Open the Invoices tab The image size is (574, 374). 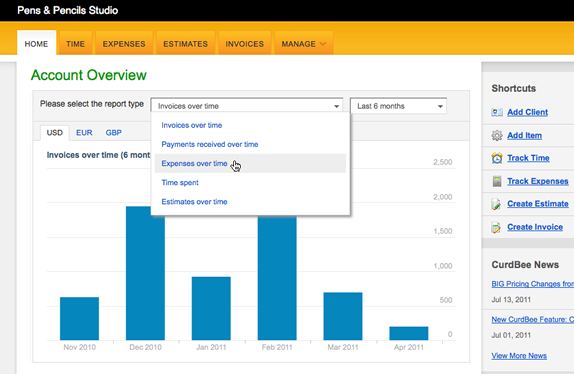tap(245, 43)
